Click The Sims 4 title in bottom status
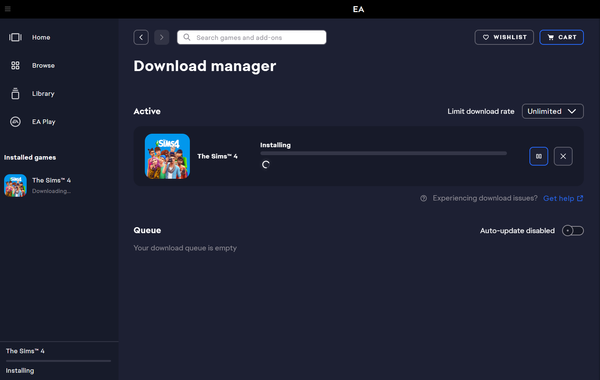Viewport: 600px width, 380px height. coord(25,351)
